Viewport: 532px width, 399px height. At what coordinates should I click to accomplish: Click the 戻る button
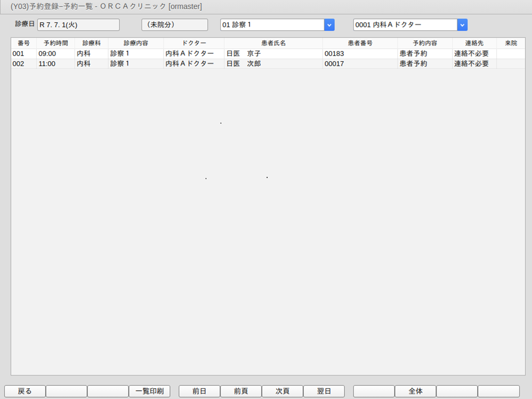[25, 391]
